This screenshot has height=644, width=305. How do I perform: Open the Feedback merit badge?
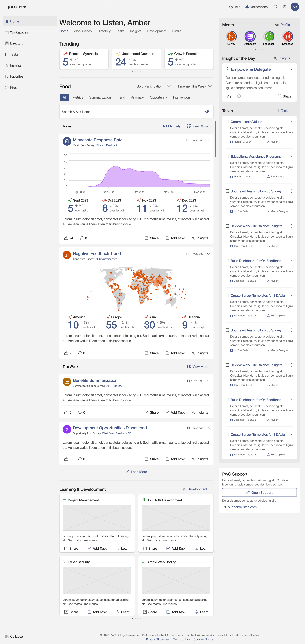point(269,36)
